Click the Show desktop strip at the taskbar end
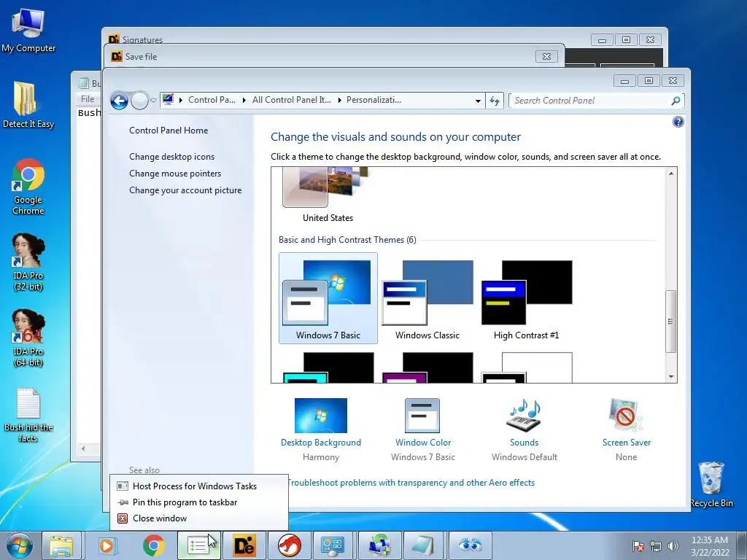The width and height of the screenshot is (747, 560). pos(742,545)
